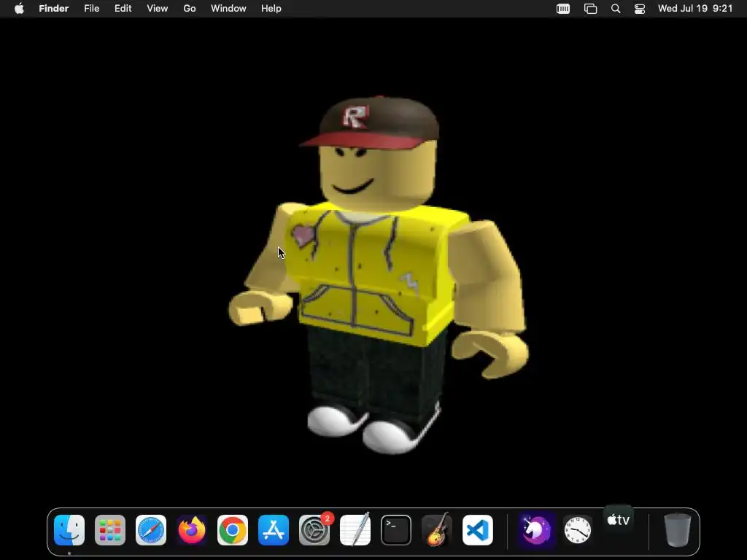This screenshot has width=747, height=560.
Task: Open Finder from the Dock
Action: pyautogui.click(x=69, y=530)
